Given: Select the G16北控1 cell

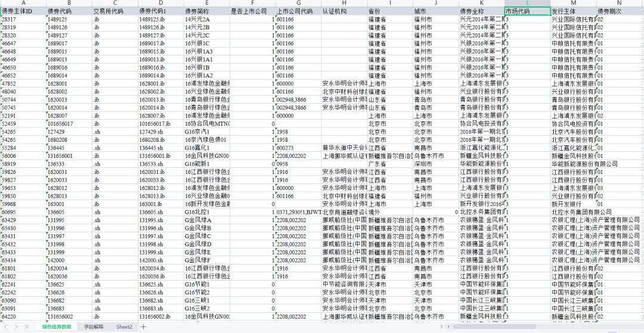Looking at the screenshot, I should 206,213.
